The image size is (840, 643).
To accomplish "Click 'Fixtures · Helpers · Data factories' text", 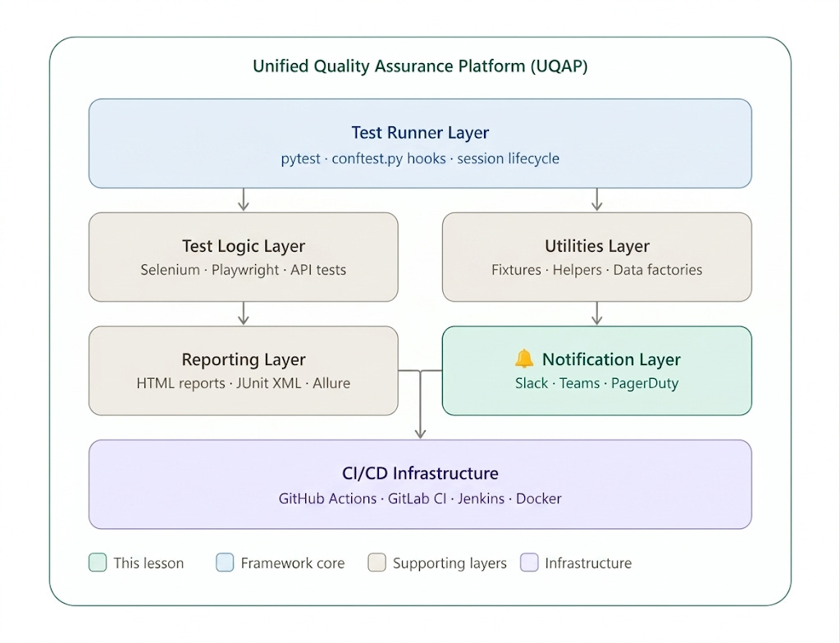I will (597, 270).
